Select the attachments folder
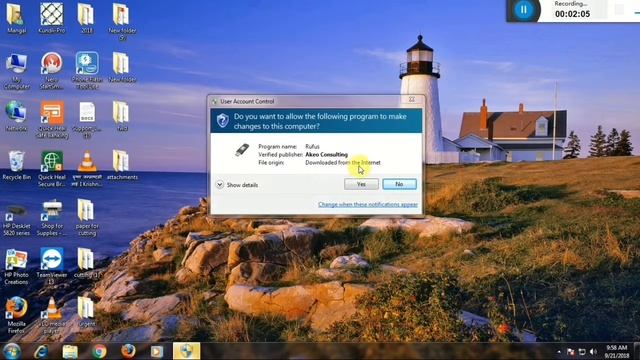The image size is (640, 360). coord(122,165)
